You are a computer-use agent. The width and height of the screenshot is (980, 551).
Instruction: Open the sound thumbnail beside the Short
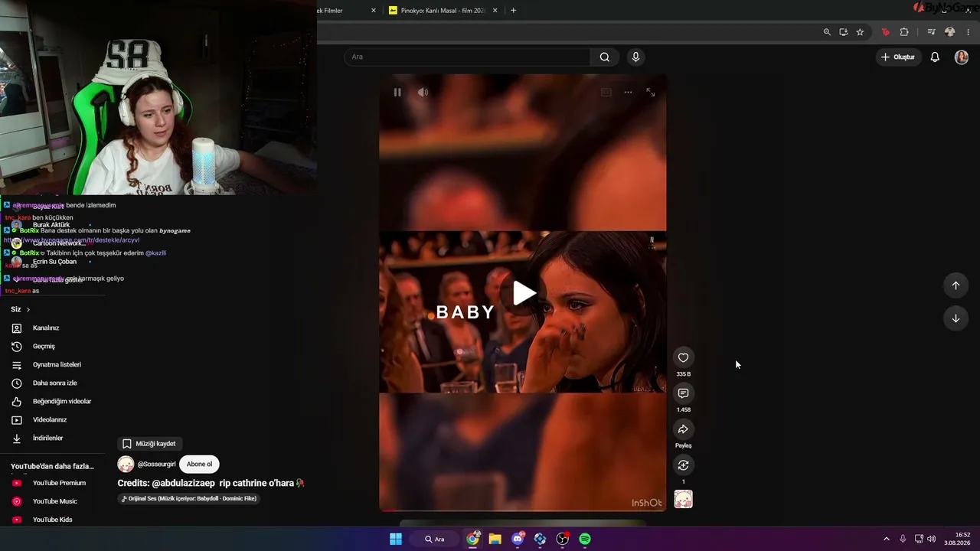[x=683, y=499]
